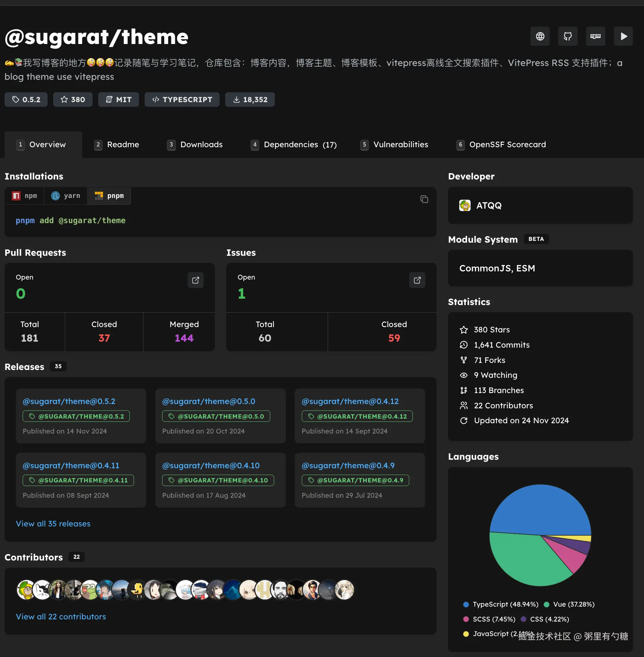
Task: View all 35 releases
Action: tap(53, 524)
